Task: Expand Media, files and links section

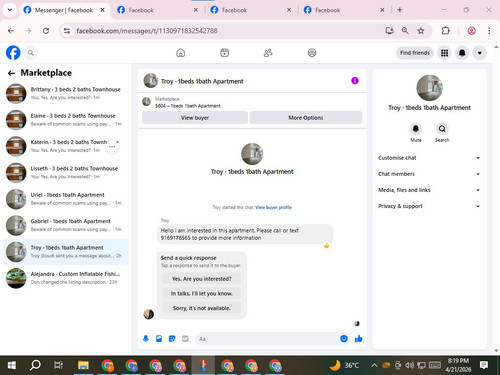Action: [x=429, y=190]
